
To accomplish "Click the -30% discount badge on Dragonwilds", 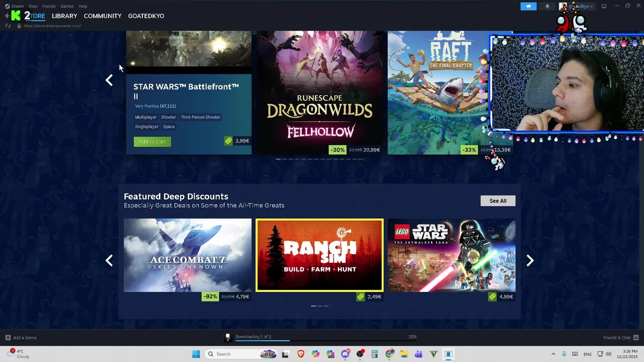I will pyautogui.click(x=338, y=150).
